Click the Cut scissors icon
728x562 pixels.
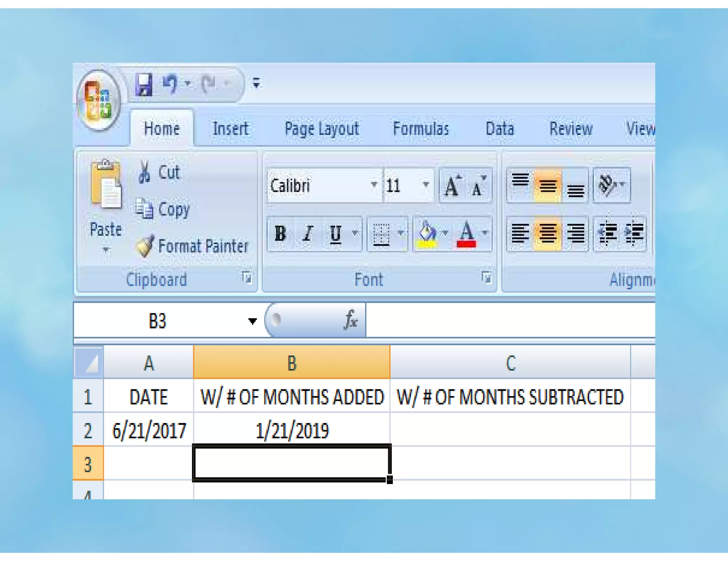coord(144,172)
